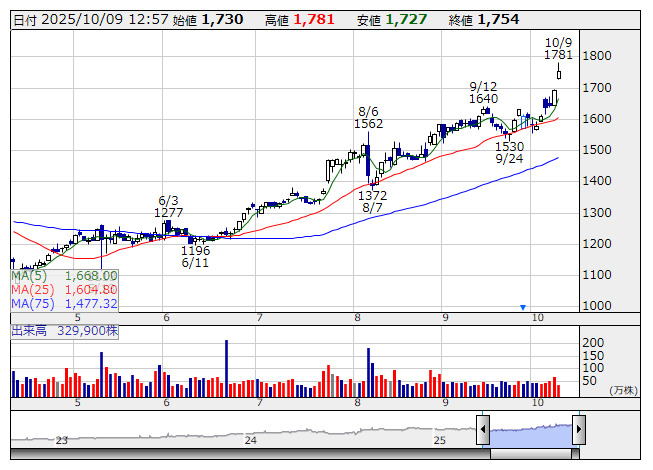Screen dimensions: 653x470
Task: Click the tallest blue volume bar before July
Action: point(227,368)
